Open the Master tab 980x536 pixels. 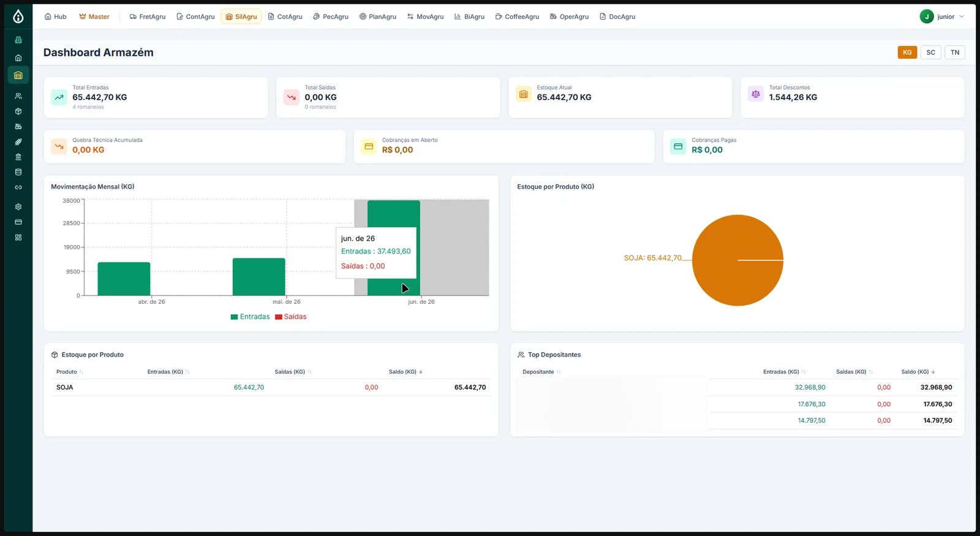coord(94,17)
